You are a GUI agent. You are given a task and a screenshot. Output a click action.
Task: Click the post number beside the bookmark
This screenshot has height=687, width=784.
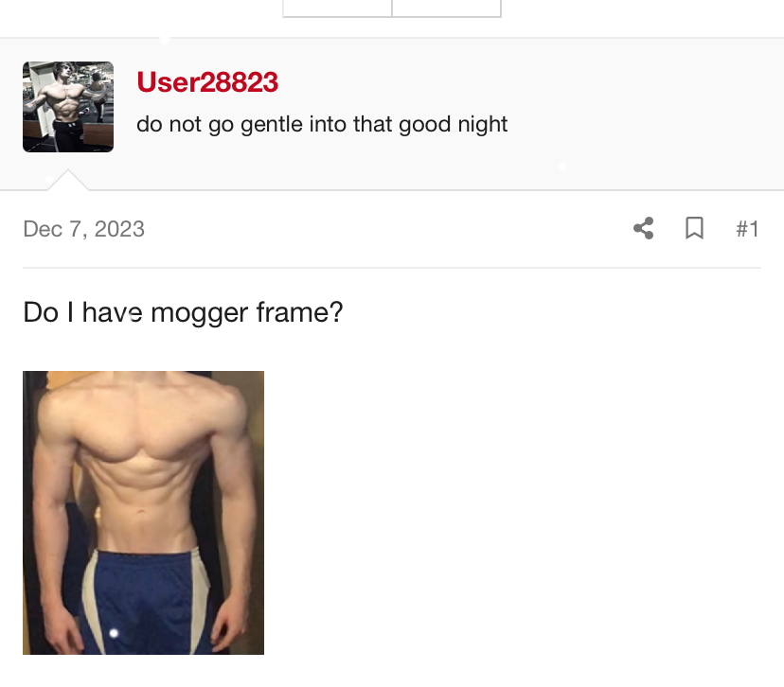747,229
